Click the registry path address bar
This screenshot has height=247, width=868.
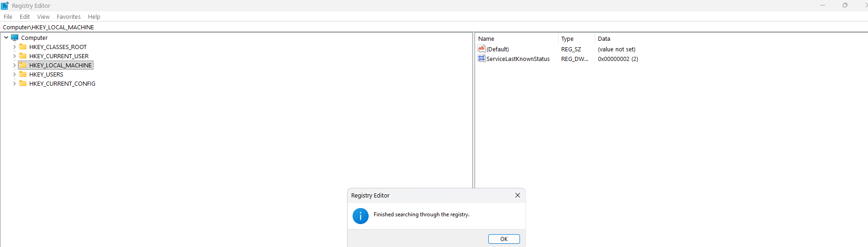[x=434, y=27]
